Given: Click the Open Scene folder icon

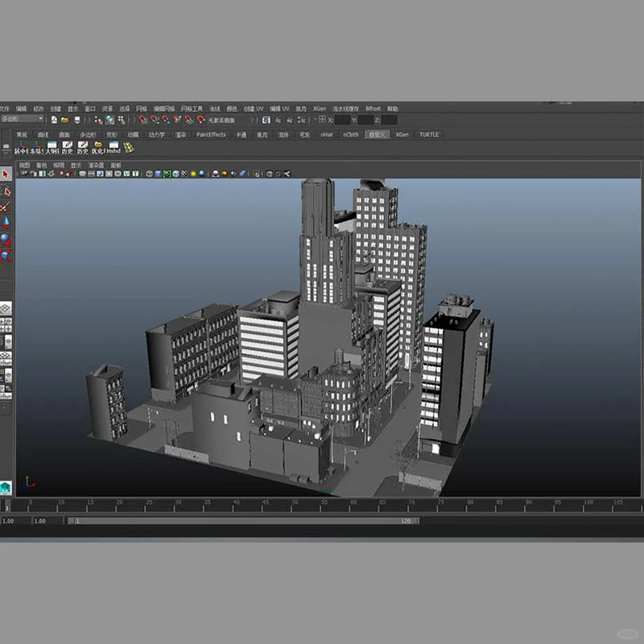Looking at the screenshot, I should (64, 119).
